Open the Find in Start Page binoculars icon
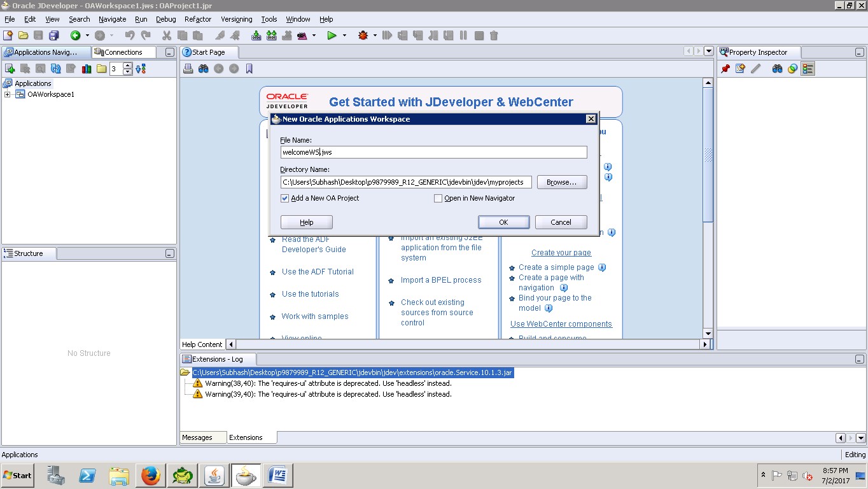 tap(203, 68)
